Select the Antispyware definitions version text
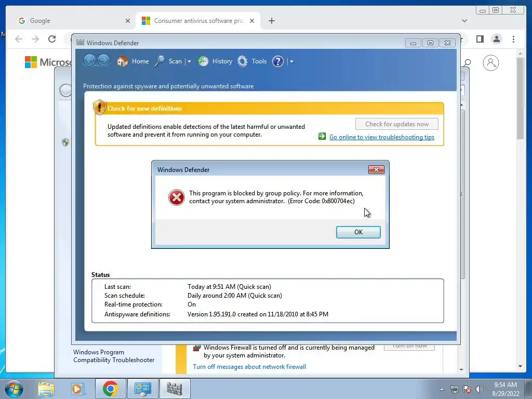Viewport: 532px width, 399px height. tap(258, 314)
